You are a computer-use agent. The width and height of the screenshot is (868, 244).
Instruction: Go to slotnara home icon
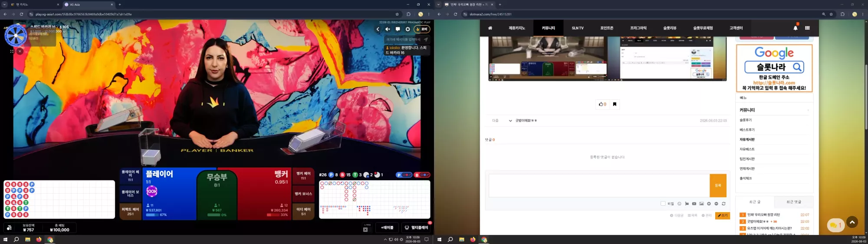[490, 28]
